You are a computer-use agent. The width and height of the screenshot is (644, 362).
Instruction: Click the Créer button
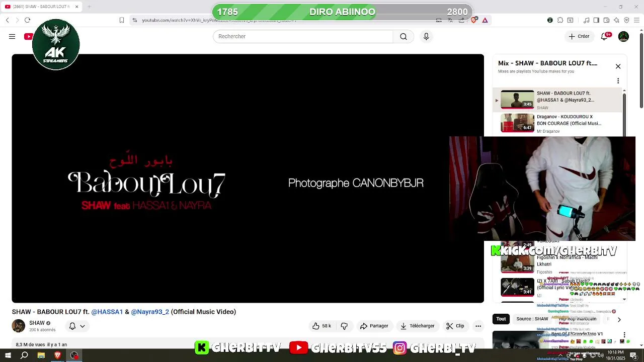click(579, 36)
